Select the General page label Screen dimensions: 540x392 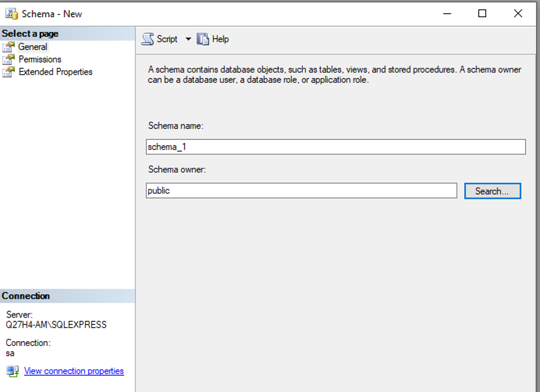point(33,47)
